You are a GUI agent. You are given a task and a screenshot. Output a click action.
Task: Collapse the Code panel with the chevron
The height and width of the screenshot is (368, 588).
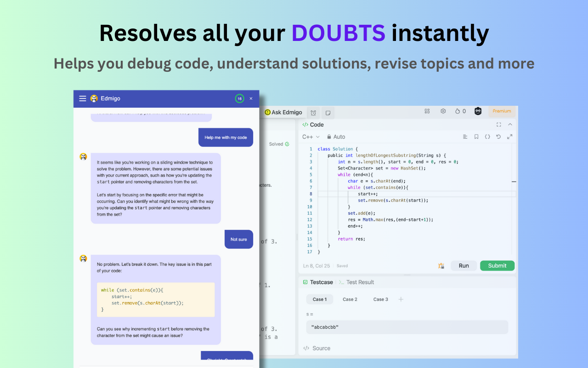click(x=510, y=125)
